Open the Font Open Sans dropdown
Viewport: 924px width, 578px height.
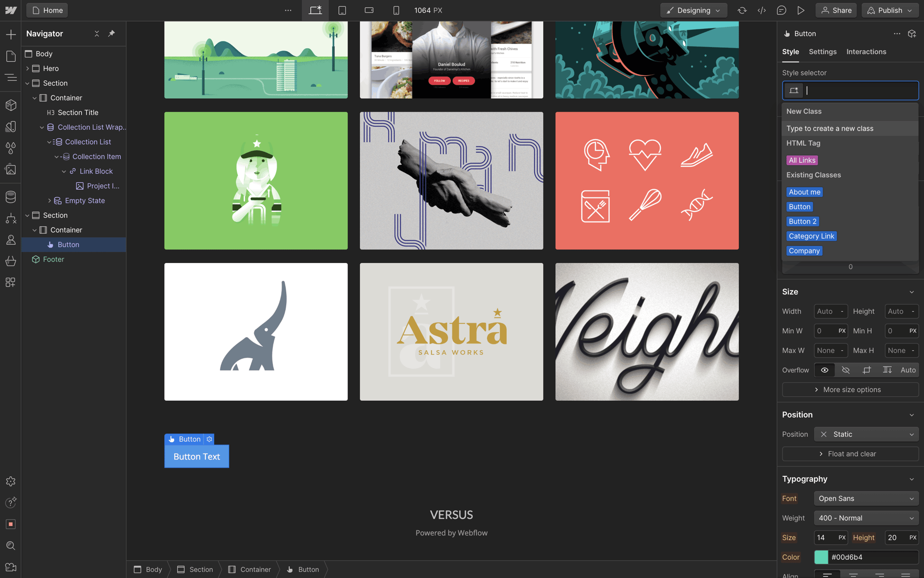coord(866,499)
